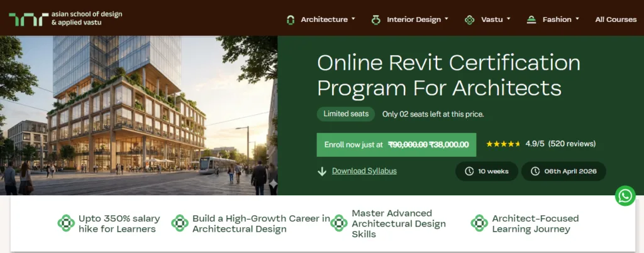The width and height of the screenshot is (644, 253).
Task: Click the 06th April 2026 date pill
Action: (563, 171)
